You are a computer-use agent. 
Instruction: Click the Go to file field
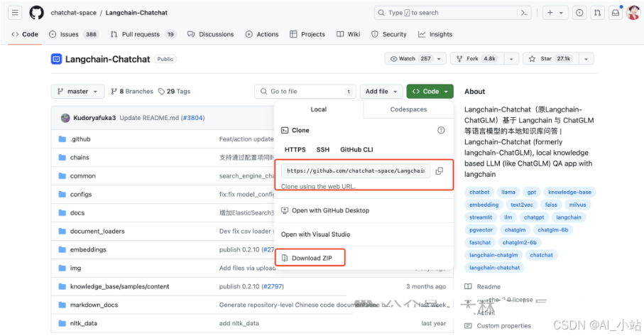coord(305,91)
